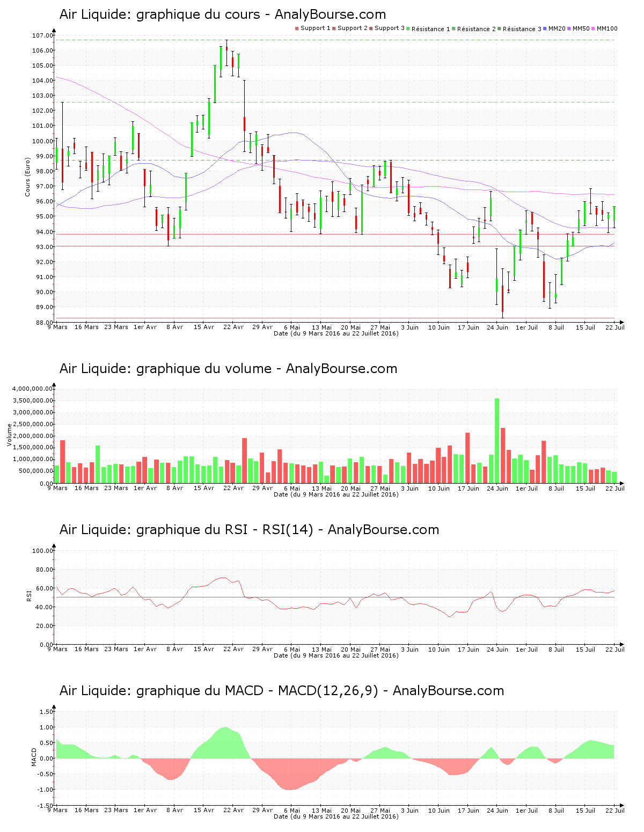
Task: Click the date range caption under RSI chart
Action: [x=336, y=655]
